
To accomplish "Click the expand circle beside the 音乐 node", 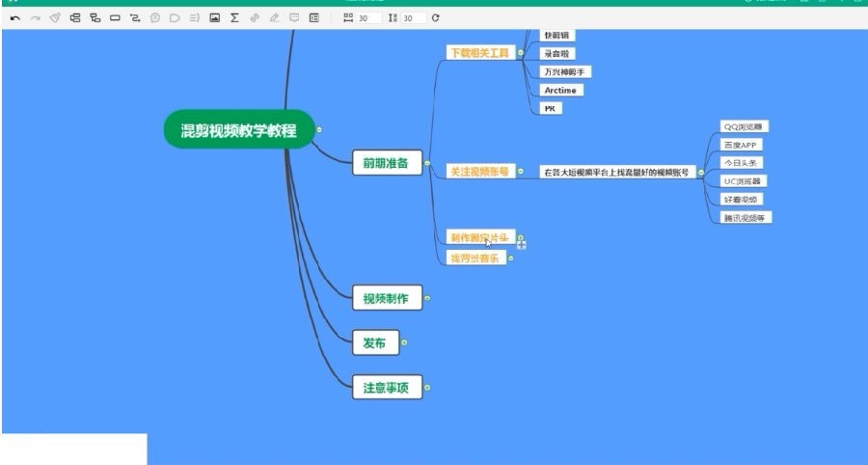I will coord(510,258).
